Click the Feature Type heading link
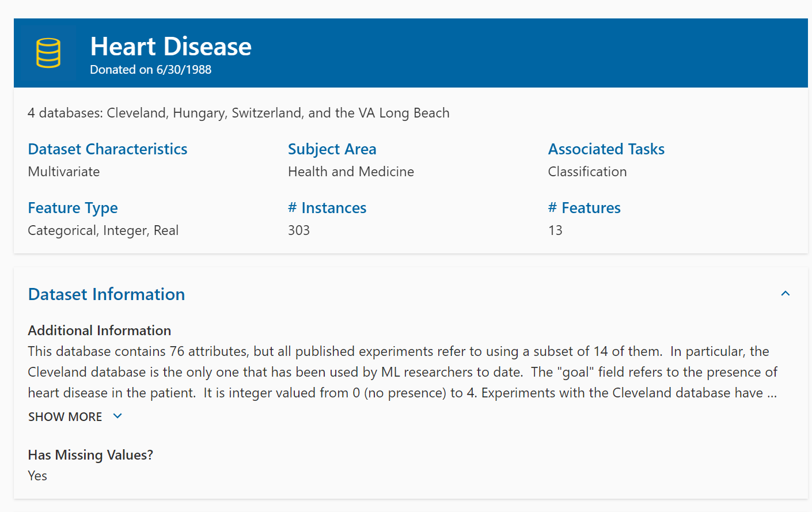The height and width of the screenshot is (512, 812). [73, 207]
